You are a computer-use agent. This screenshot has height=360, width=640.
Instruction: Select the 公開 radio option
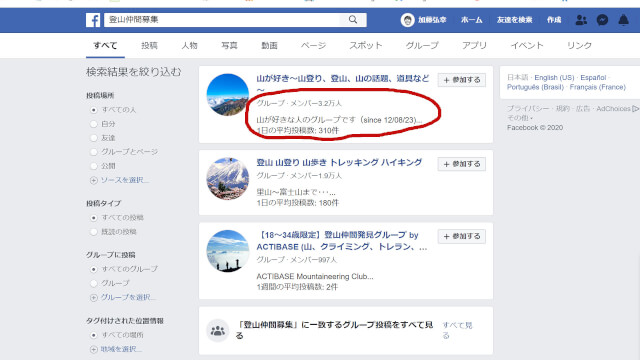click(x=93, y=166)
